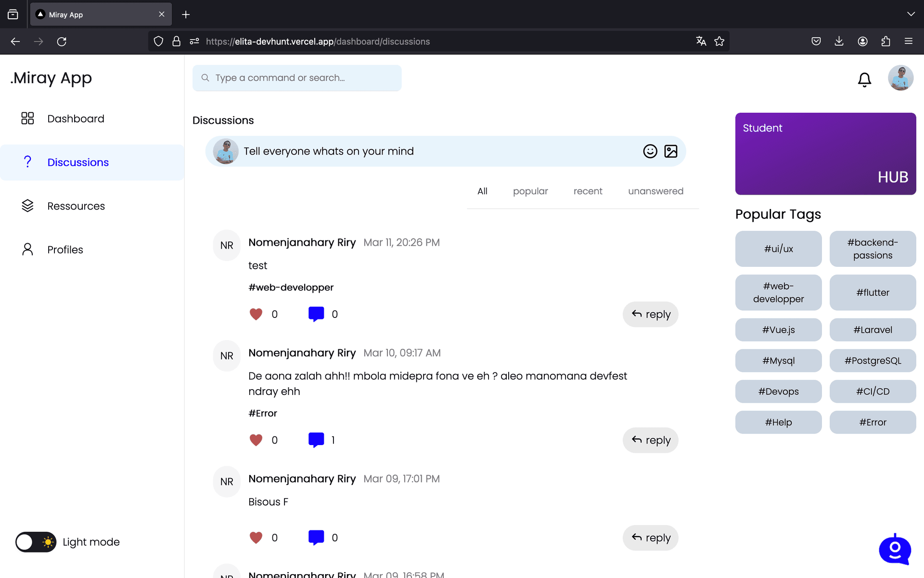The image size is (924, 578).
Task: Select the popular filter tab
Action: tap(530, 191)
